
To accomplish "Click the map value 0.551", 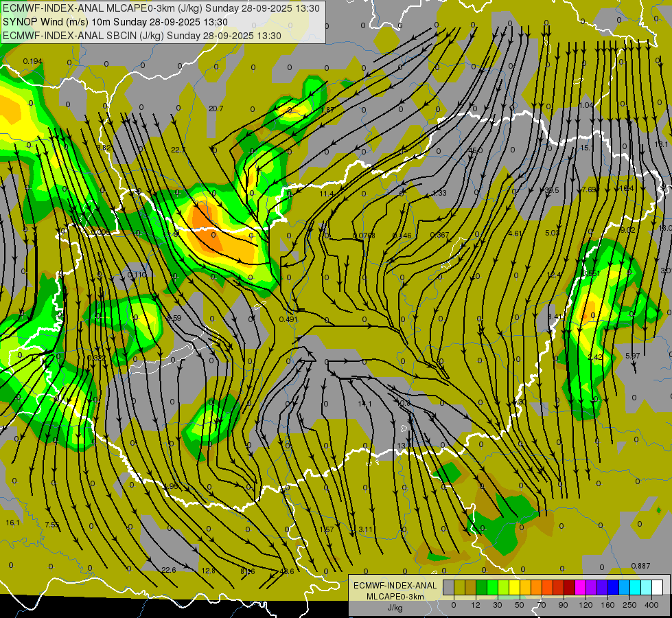I will point(591,273).
